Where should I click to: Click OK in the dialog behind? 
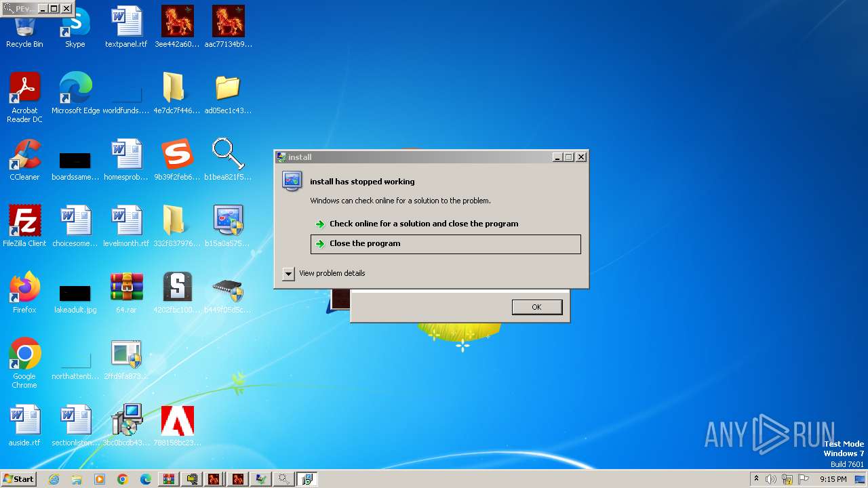coord(537,307)
